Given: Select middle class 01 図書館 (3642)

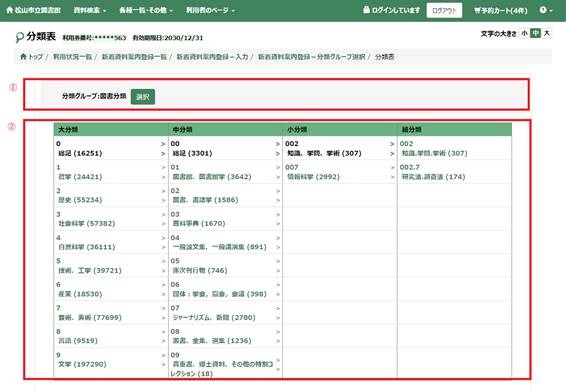Looking at the screenshot, I should 225,172.
